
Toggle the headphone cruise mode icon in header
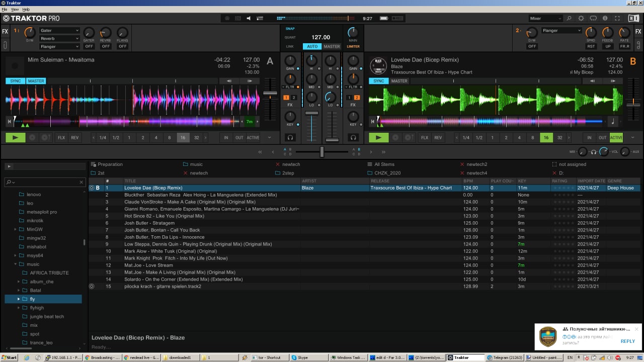click(x=593, y=18)
